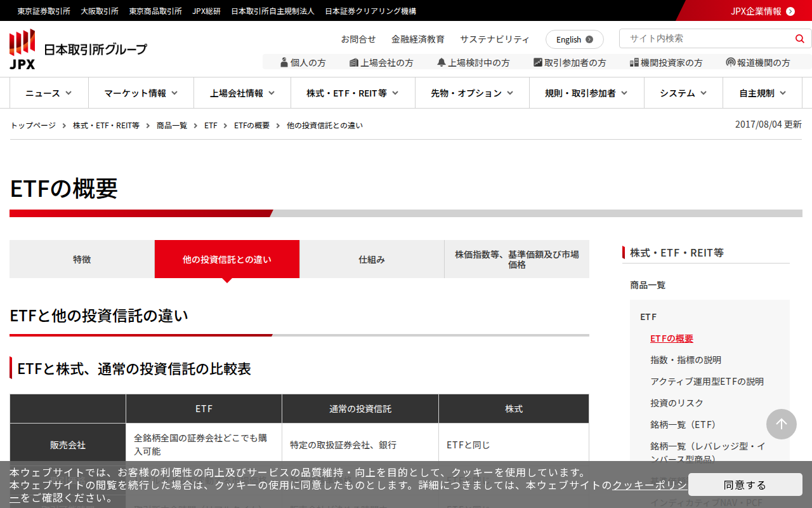Viewport: 812px width, 508px height.
Task: Click the bell icon for 上場検討中の方
Action: click(442, 62)
